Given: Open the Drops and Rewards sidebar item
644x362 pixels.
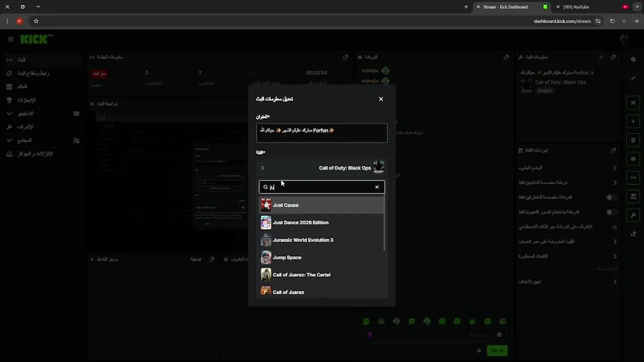Looking at the screenshot, I should click(41, 154).
